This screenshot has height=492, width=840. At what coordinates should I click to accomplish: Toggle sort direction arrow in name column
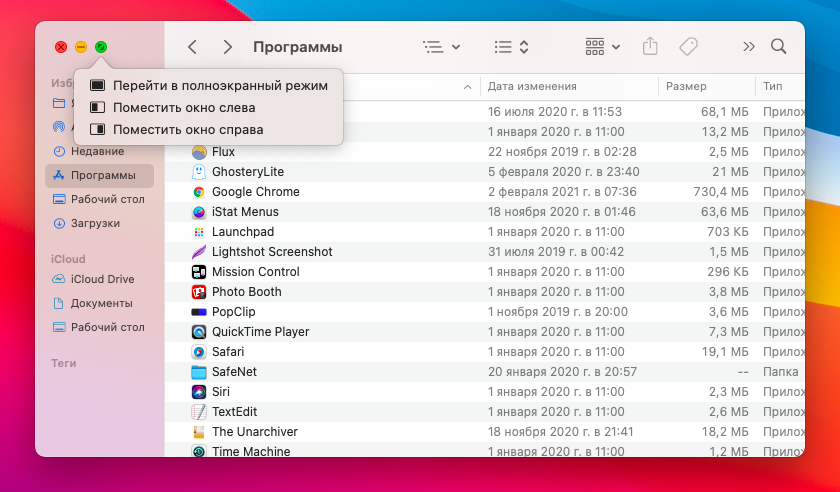468,87
